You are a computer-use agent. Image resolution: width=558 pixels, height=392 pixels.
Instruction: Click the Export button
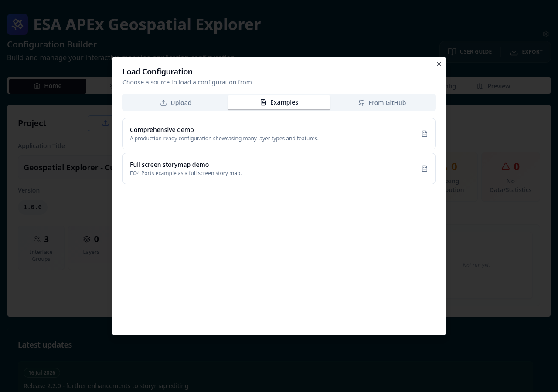[526, 52]
